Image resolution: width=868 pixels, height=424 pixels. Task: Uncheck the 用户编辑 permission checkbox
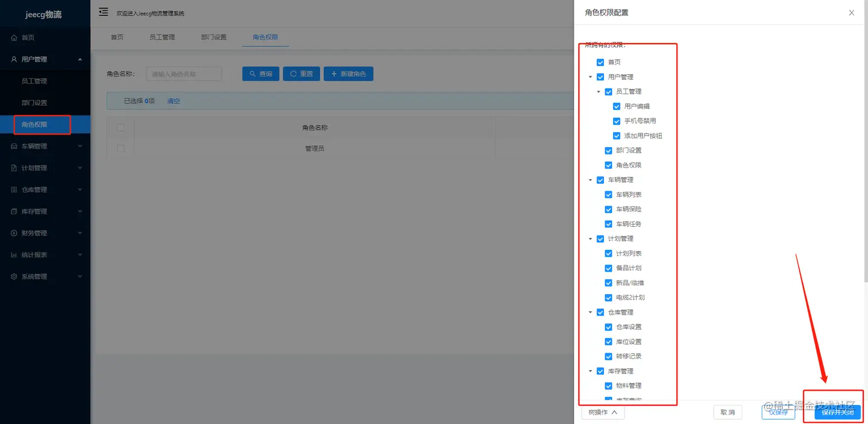617,106
